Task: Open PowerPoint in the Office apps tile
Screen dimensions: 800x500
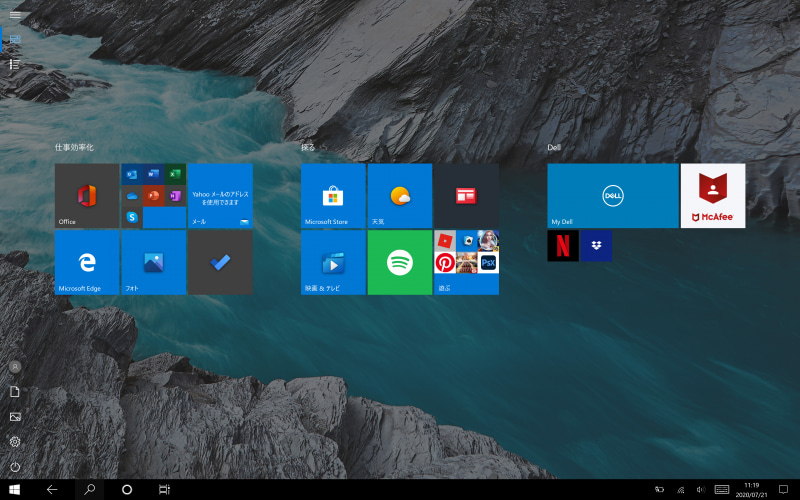Action: point(154,196)
